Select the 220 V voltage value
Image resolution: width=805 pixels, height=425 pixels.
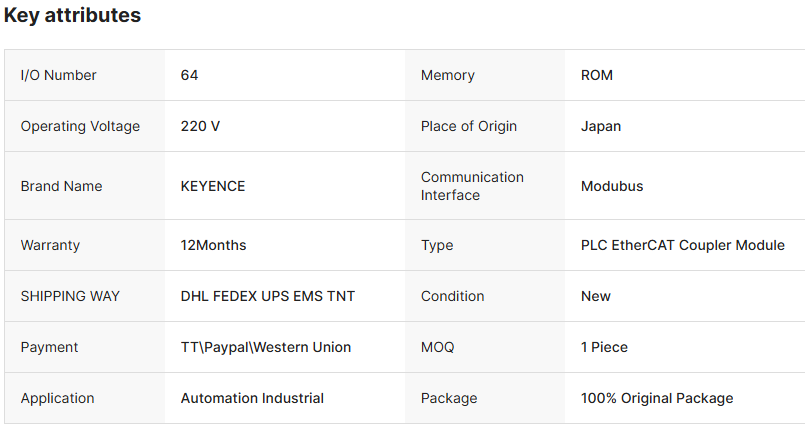pos(200,126)
